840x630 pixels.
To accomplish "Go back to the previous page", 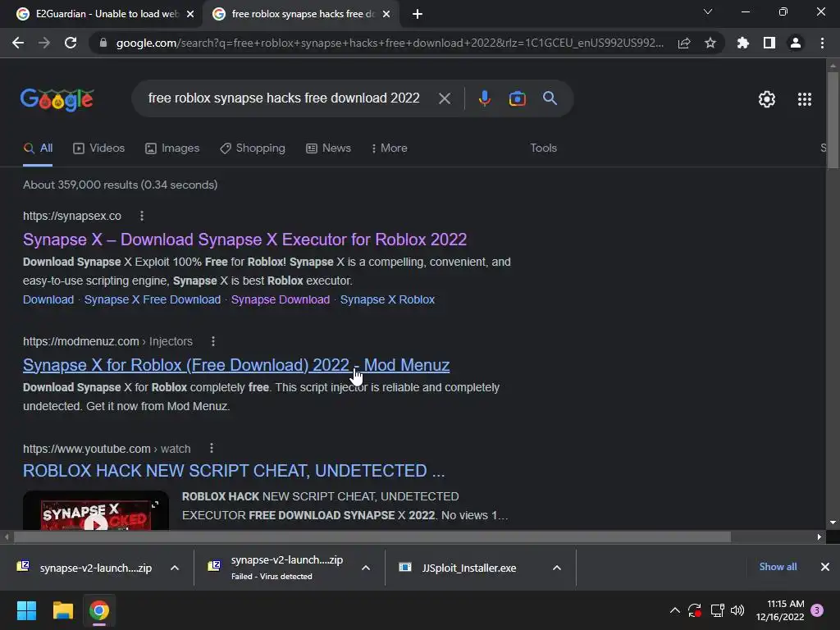I will click(x=18, y=43).
